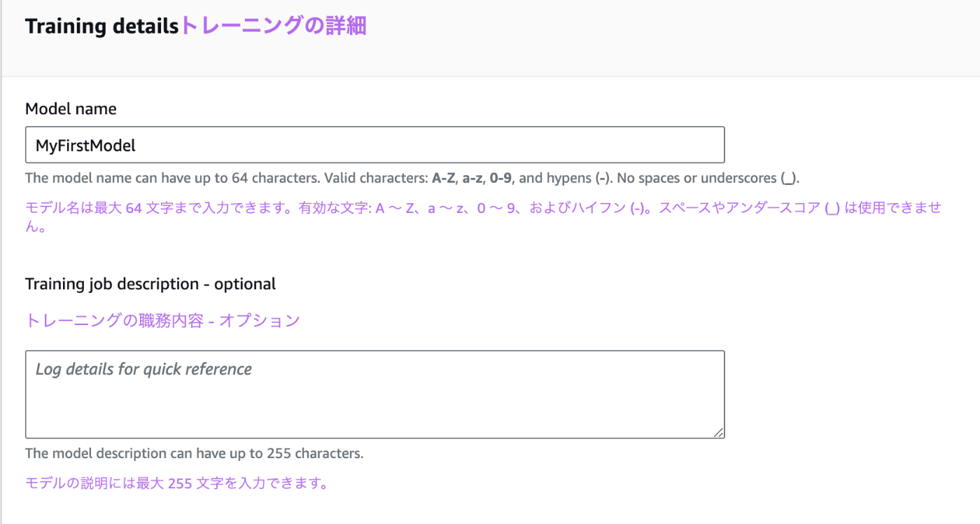
Task: Click the Model name input field
Action: pos(374,145)
